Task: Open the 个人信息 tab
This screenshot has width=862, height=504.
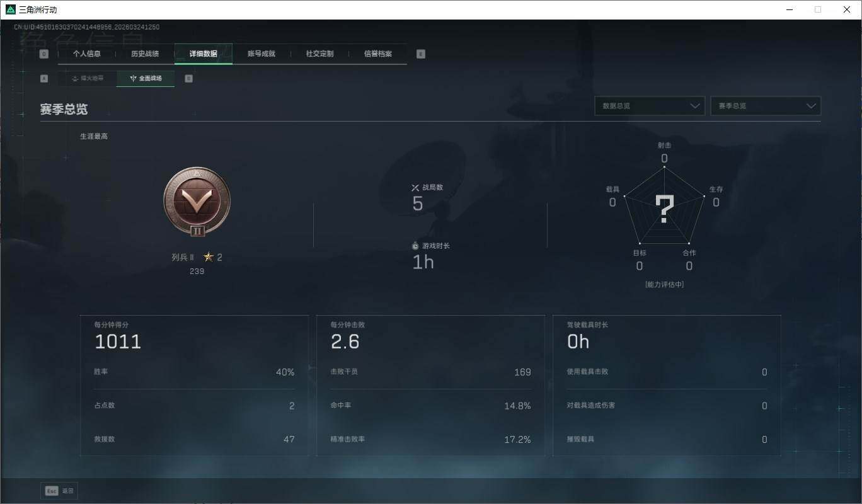Action: pyautogui.click(x=86, y=54)
